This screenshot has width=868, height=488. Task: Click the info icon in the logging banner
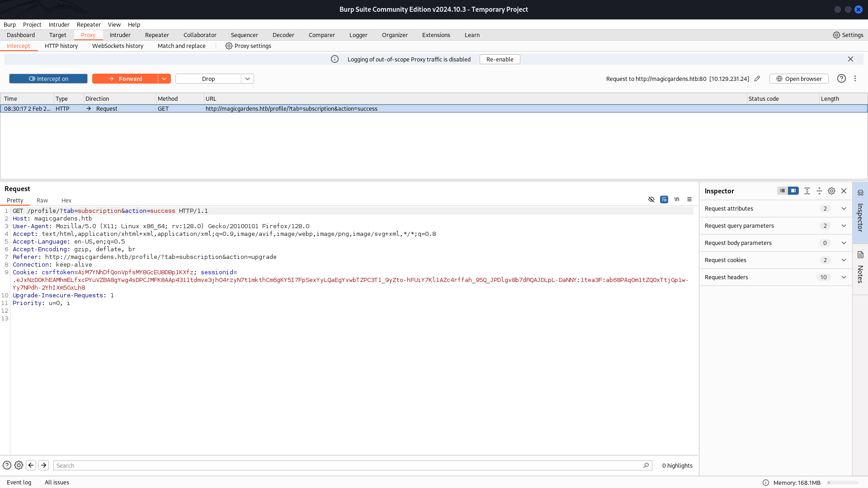[335, 59]
